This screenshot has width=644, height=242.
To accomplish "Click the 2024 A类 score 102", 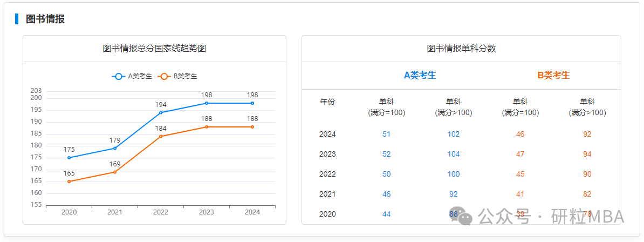I will click(x=454, y=134).
